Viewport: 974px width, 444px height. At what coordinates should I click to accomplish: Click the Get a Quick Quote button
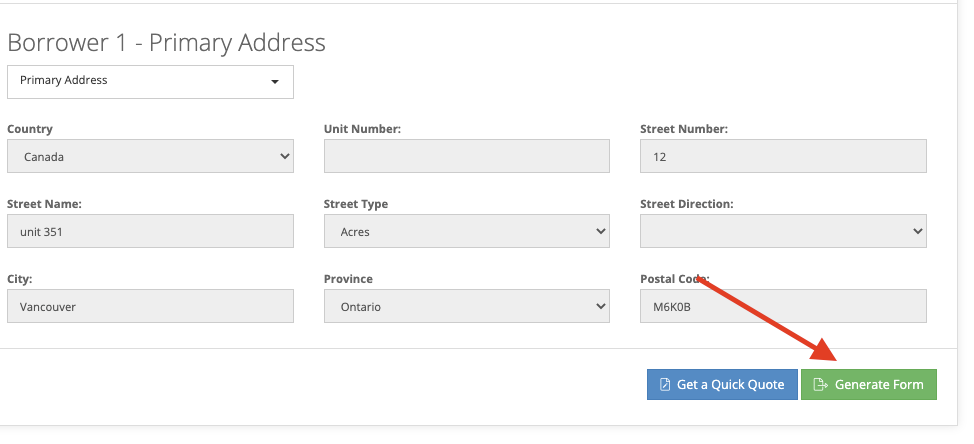722,384
